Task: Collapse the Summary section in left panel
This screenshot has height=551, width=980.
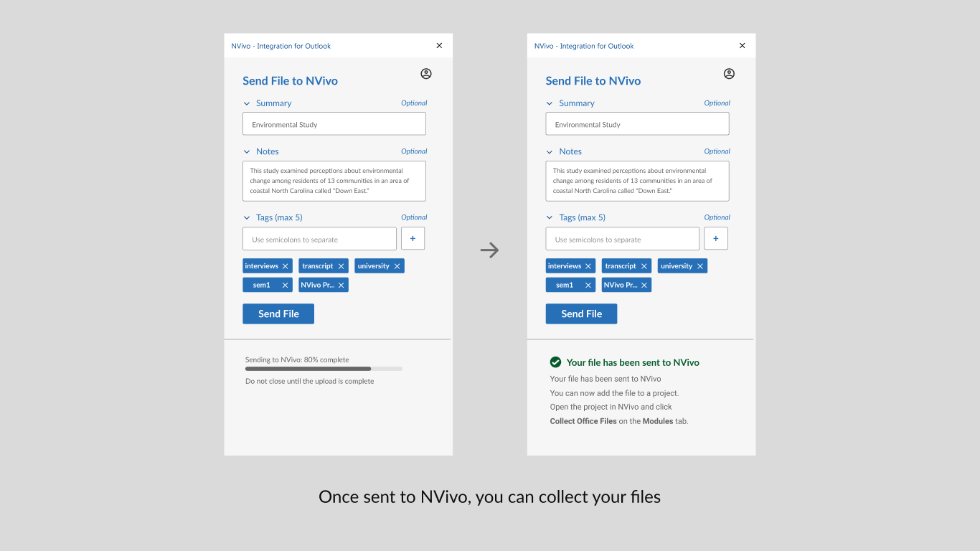Action: [x=247, y=103]
